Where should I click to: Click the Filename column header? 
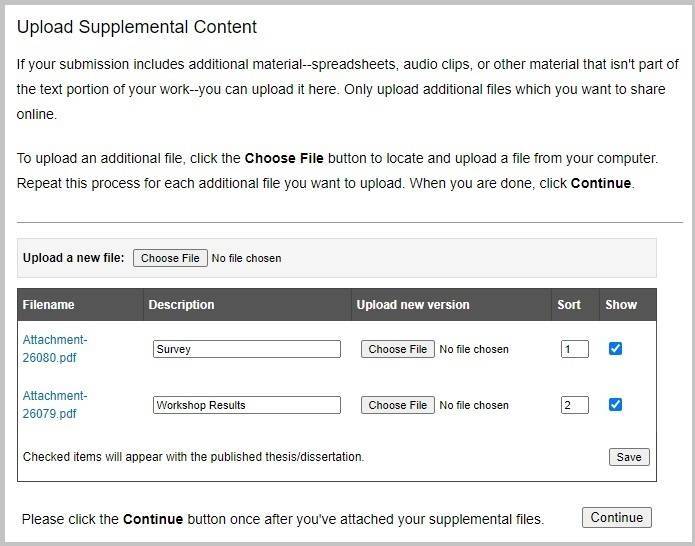point(49,305)
